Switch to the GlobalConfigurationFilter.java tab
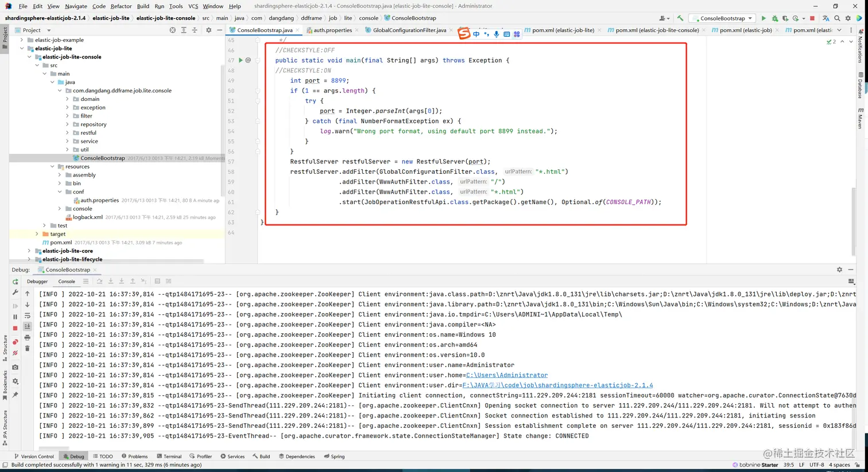Image resolution: width=868 pixels, height=472 pixels. coord(409,30)
